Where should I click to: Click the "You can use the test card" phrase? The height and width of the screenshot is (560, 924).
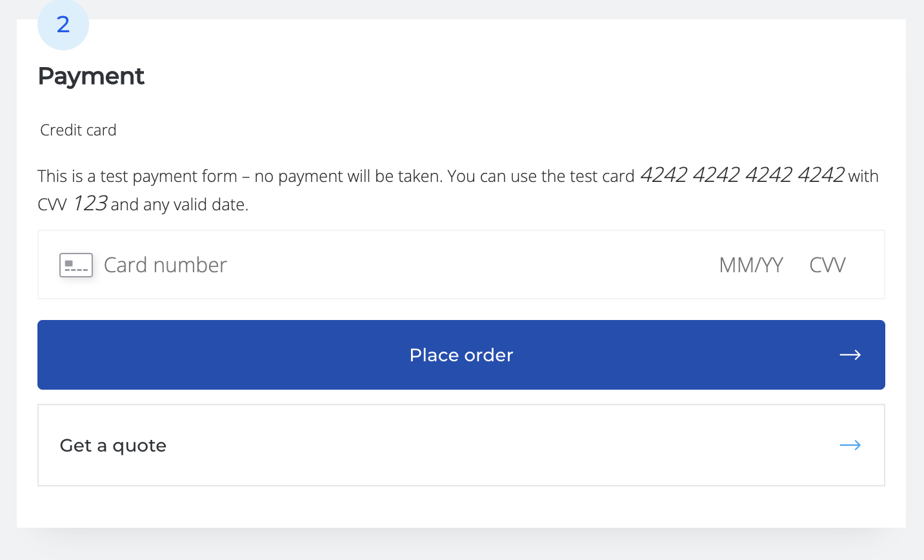[541, 176]
